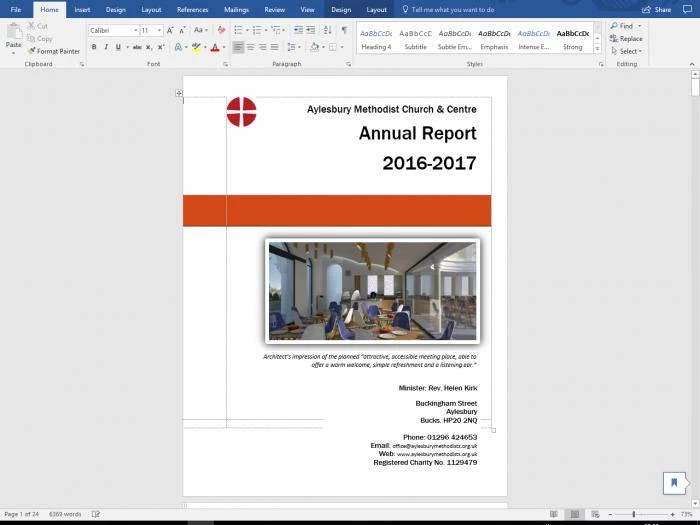Open the File tab

(x=16, y=9)
